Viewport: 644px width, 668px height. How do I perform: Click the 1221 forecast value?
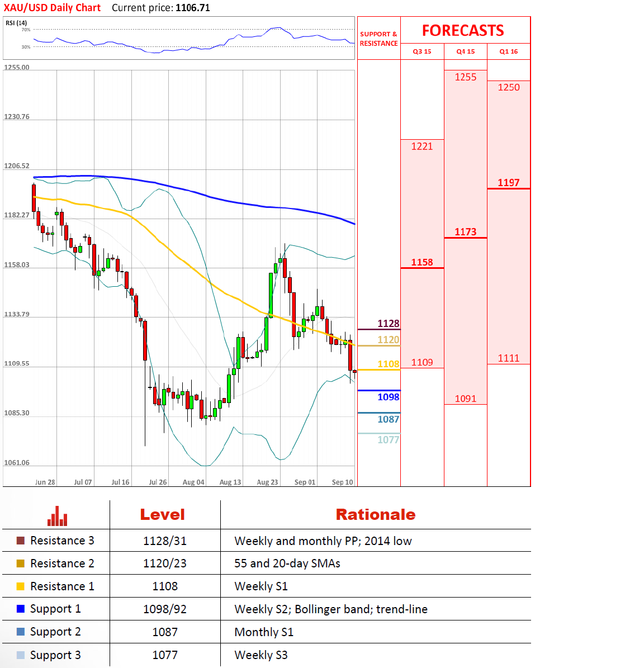pyautogui.click(x=422, y=146)
